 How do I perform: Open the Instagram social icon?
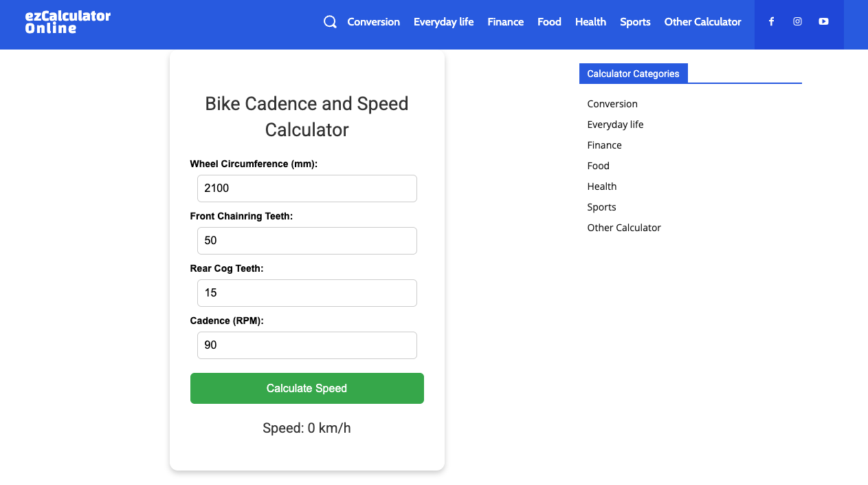coord(797,22)
